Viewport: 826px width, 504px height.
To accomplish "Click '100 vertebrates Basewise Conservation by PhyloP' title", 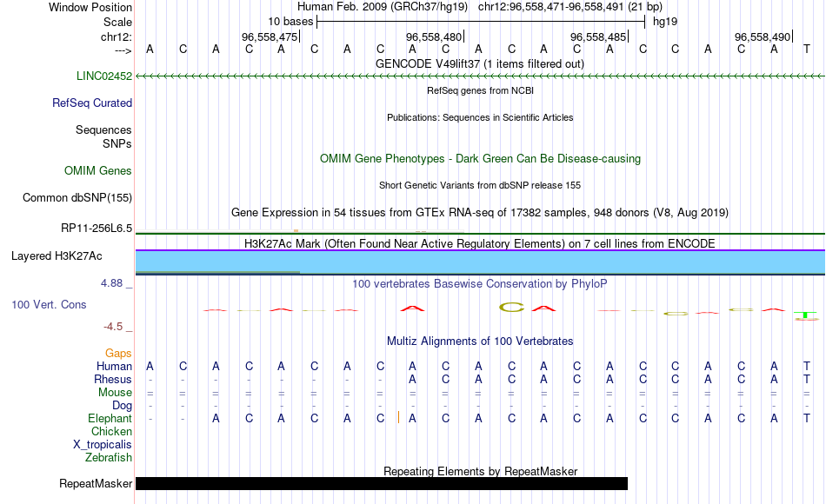I will tap(479, 283).
